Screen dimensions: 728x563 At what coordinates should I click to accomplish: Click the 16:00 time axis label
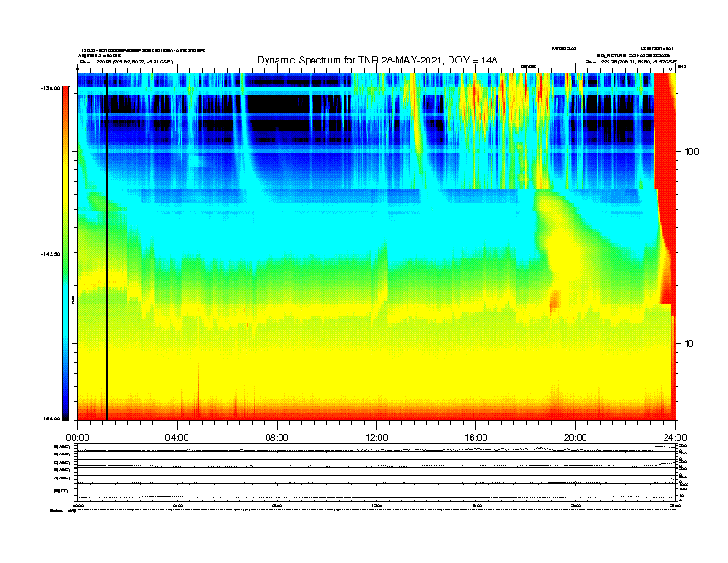click(x=476, y=438)
